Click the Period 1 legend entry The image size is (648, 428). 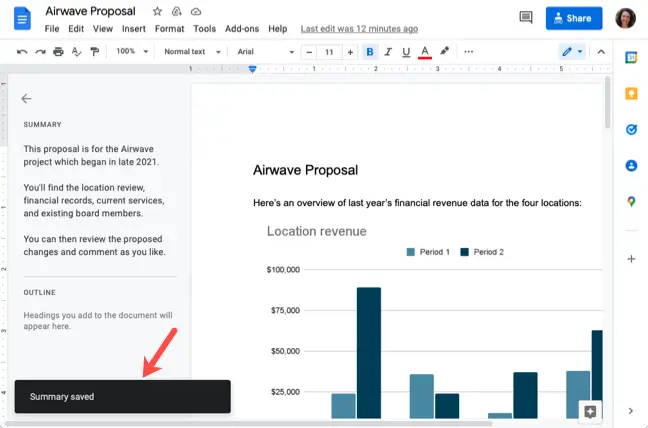(x=428, y=252)
